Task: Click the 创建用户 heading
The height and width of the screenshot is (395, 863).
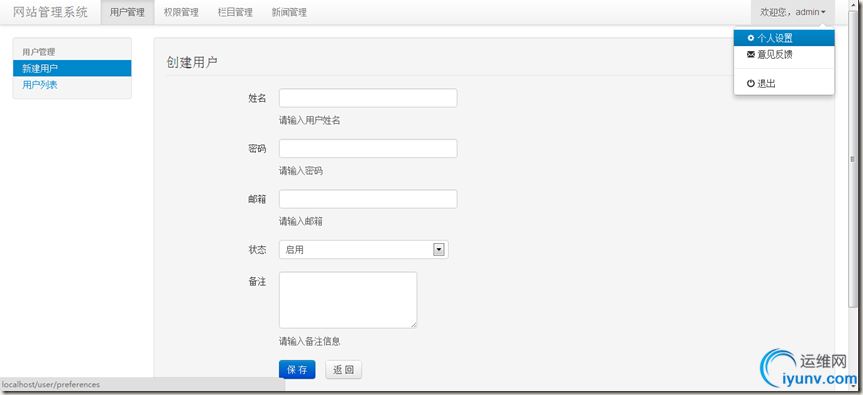Action: point(192,62)
